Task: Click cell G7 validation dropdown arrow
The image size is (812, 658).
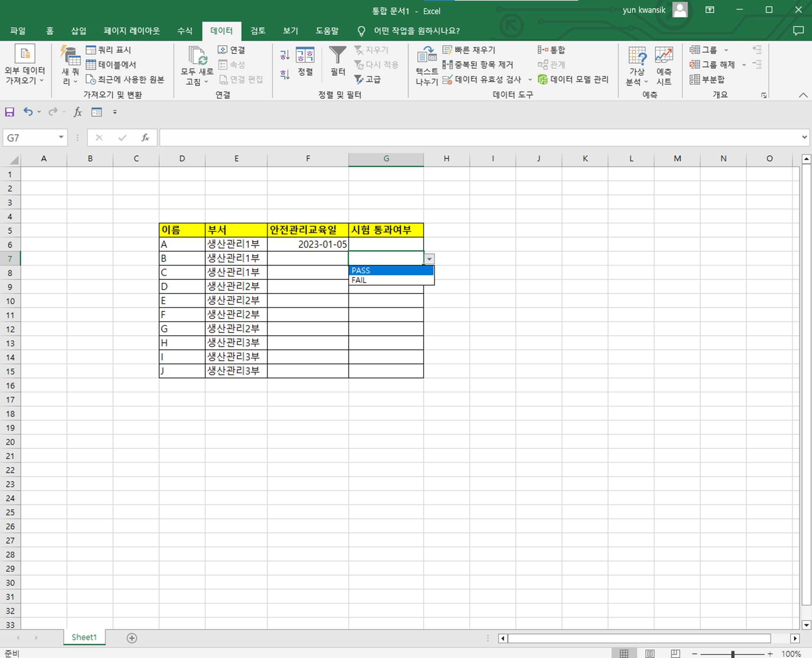Action: click(x=429, y=259)
